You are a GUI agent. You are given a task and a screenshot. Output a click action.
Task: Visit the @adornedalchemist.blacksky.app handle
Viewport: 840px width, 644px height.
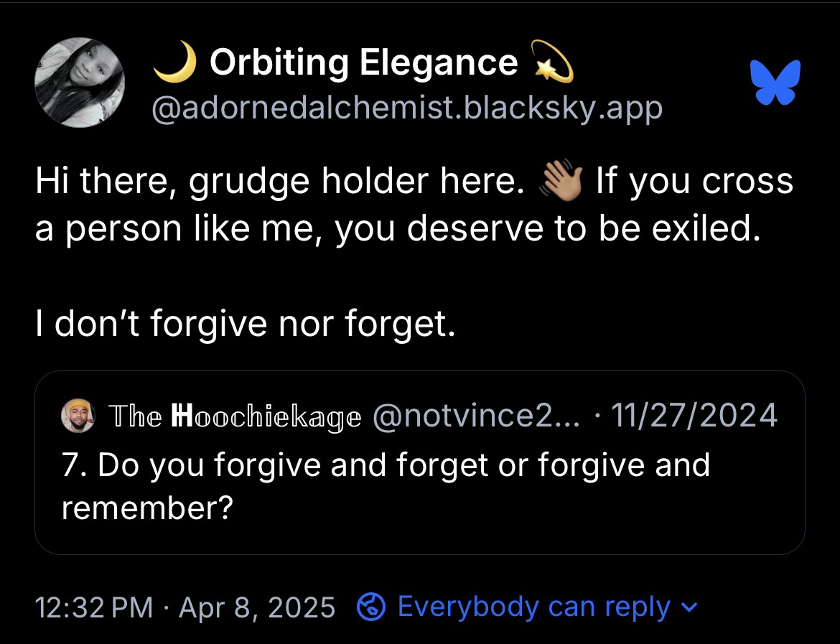point(406,108)
